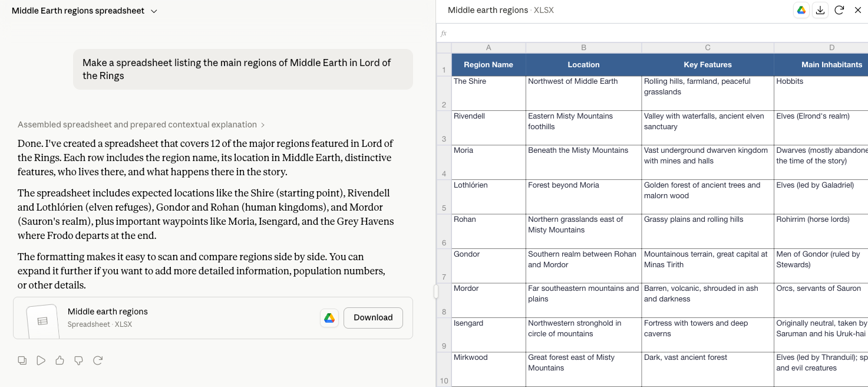868x387 pixels.
Task: Click the cell 'Elves (led by Galadriel)'
Action: tap(821, 197)
